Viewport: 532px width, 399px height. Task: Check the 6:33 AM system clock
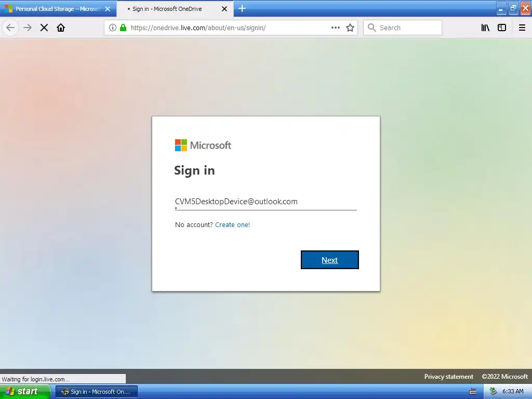click(513, 392)
